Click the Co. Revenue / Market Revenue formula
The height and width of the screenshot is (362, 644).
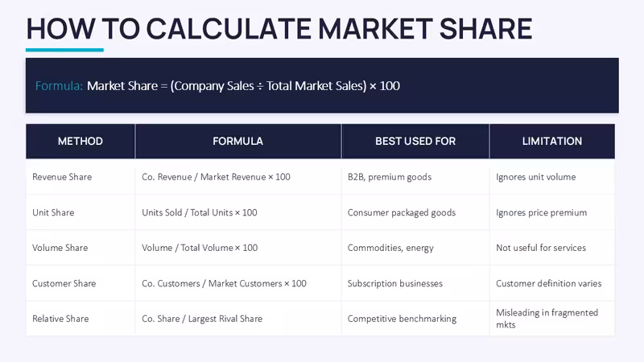point(216,177)
